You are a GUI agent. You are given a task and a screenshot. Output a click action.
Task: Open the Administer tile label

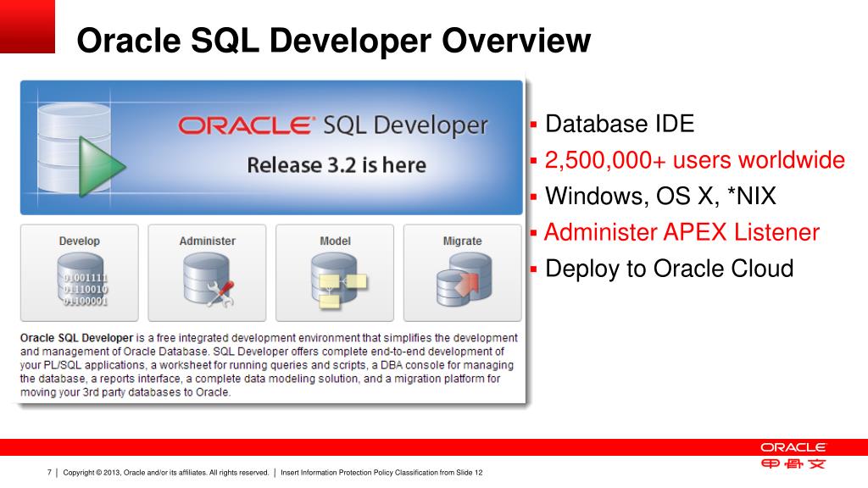coord(207,241)
